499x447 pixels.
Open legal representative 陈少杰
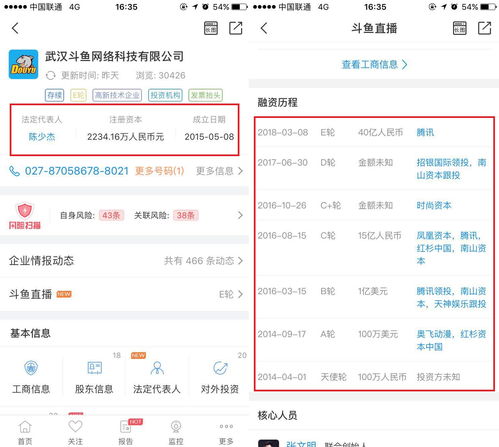(42, 137)
